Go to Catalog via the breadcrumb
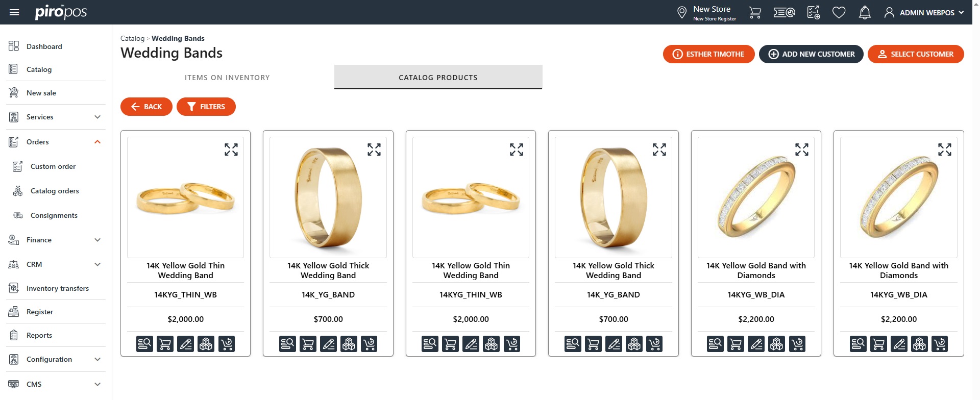 coord(132,38)
